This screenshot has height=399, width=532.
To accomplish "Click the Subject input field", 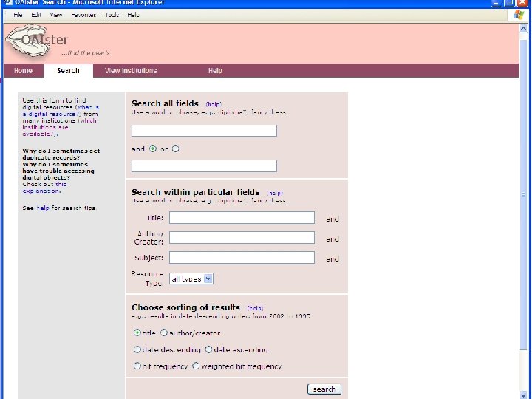I will pyautogui.click(x=242, y=258).
